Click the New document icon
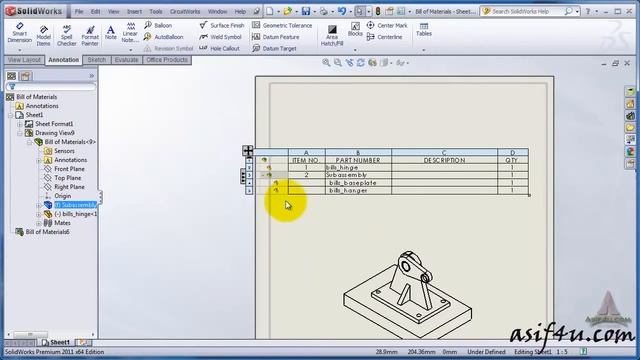This screenshot has width=640, height=360. (270, 11)
